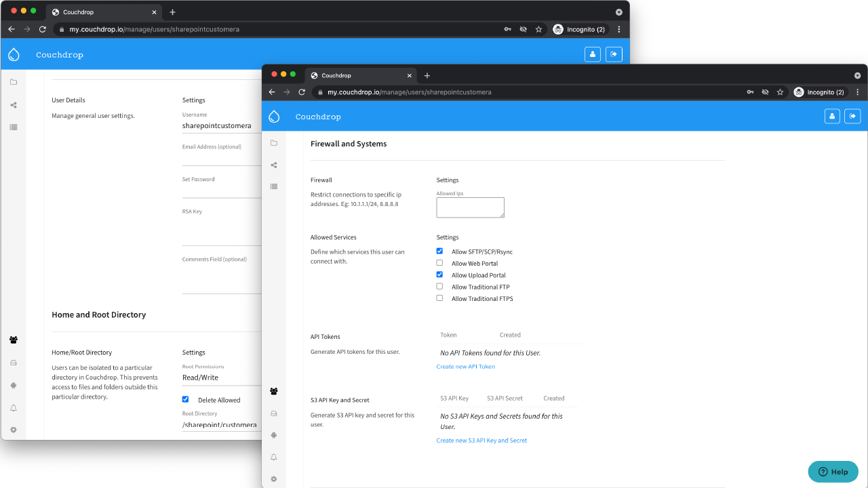
Task: Open the share icon in back window sidebar
Action: [14, 105]
